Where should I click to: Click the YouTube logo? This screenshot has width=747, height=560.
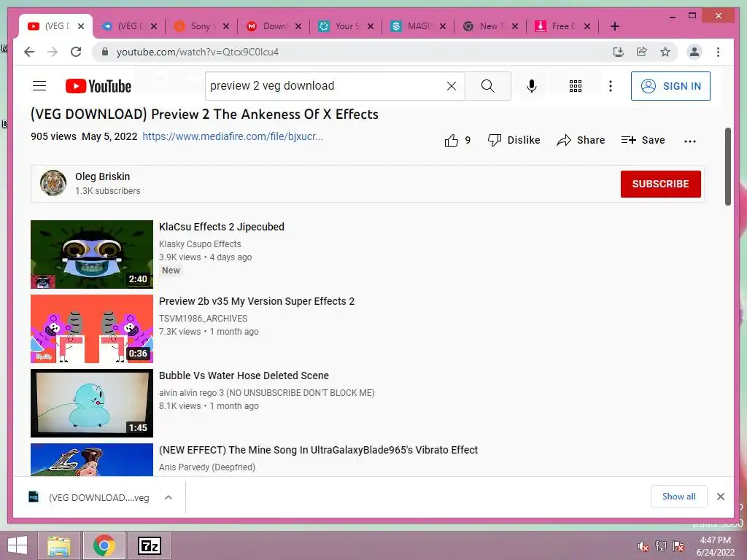tap(98, 86)
